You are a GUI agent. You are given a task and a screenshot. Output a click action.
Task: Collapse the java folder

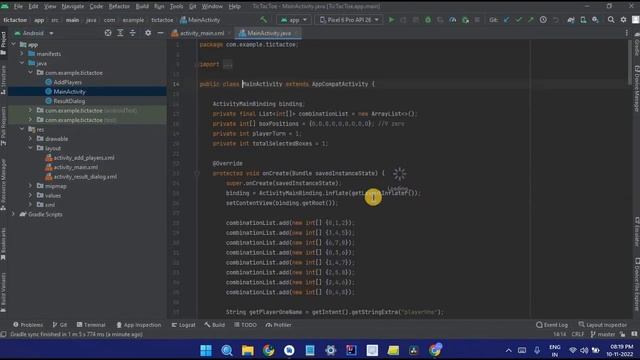(x=22, y=63)
